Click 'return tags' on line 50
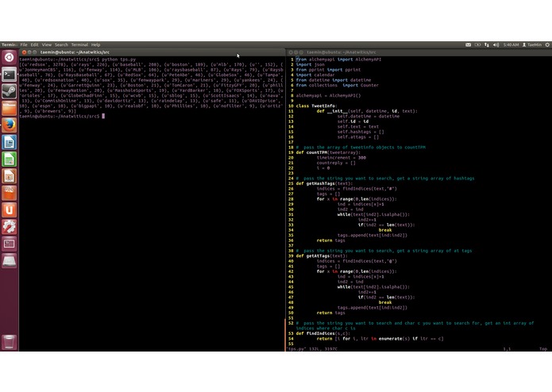 pos(331,313)
